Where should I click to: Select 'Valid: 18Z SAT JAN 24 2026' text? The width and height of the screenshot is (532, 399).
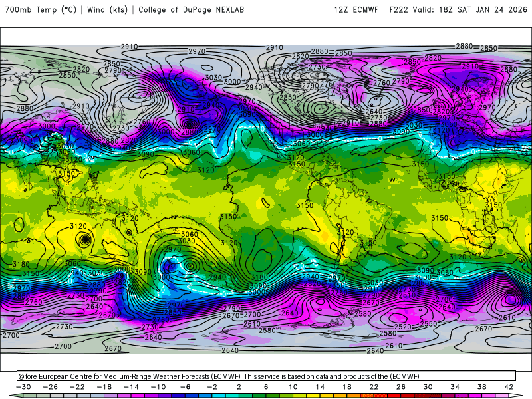tap(470, 9)
